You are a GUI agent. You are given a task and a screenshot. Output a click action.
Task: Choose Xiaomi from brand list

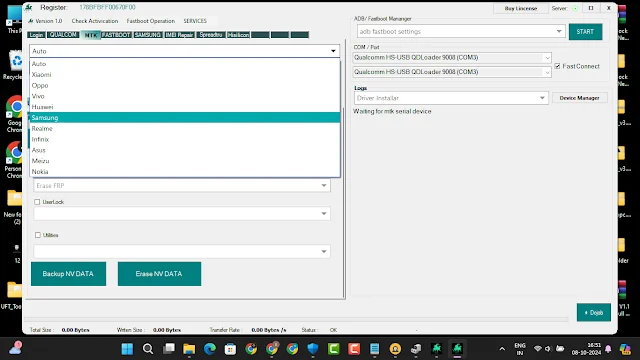184,75
